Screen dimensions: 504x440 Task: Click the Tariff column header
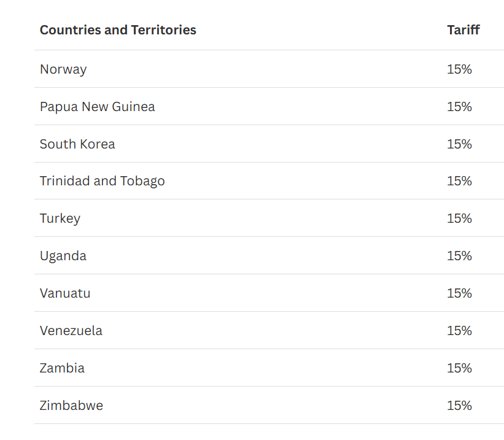463,30
